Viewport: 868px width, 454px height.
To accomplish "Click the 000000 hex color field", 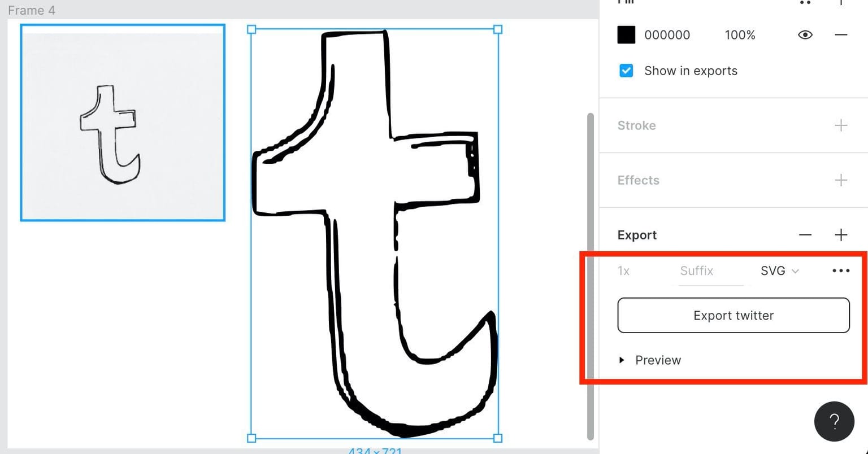I will point(667,35).
